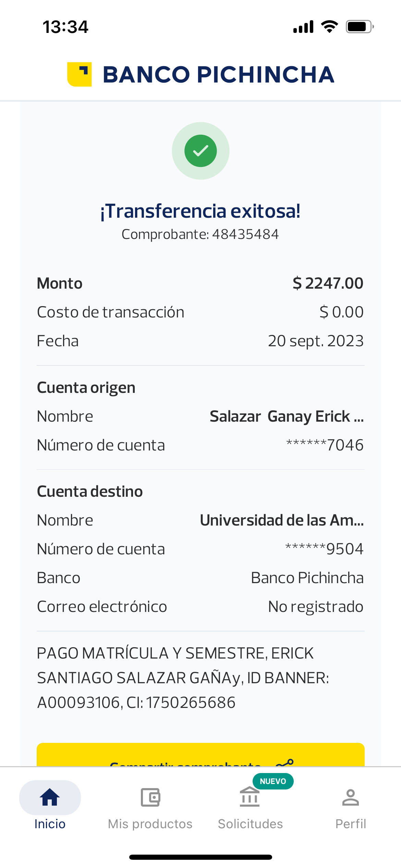Tap the green NUEVO badge
This screenshot has height=868, width=401.
273,781
